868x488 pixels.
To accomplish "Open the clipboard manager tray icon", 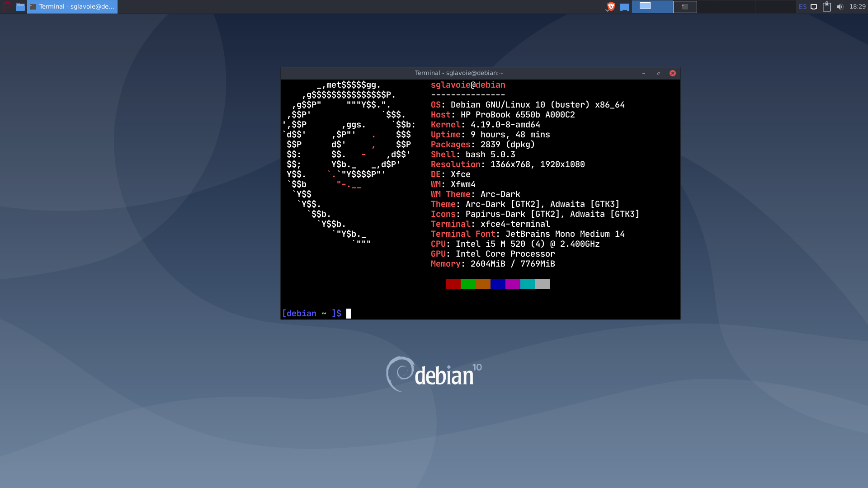I will coord(827,6).
